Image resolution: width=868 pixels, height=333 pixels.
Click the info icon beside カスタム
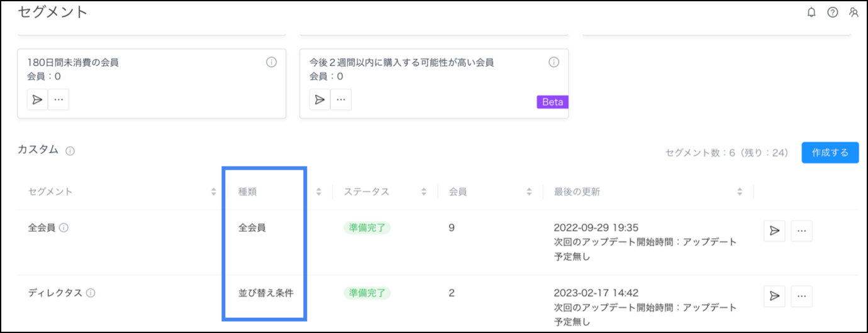[70, 151]
